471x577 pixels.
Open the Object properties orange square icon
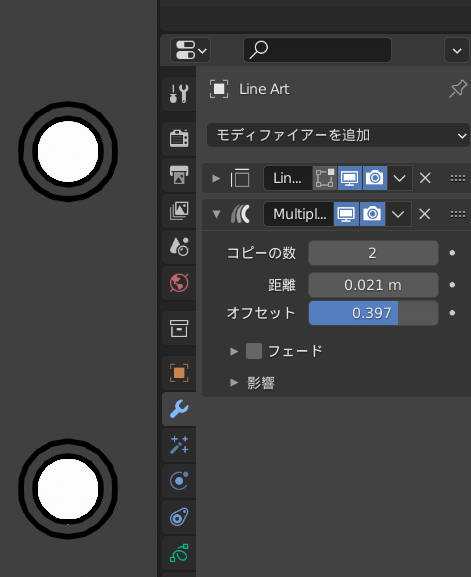(179, 373)
